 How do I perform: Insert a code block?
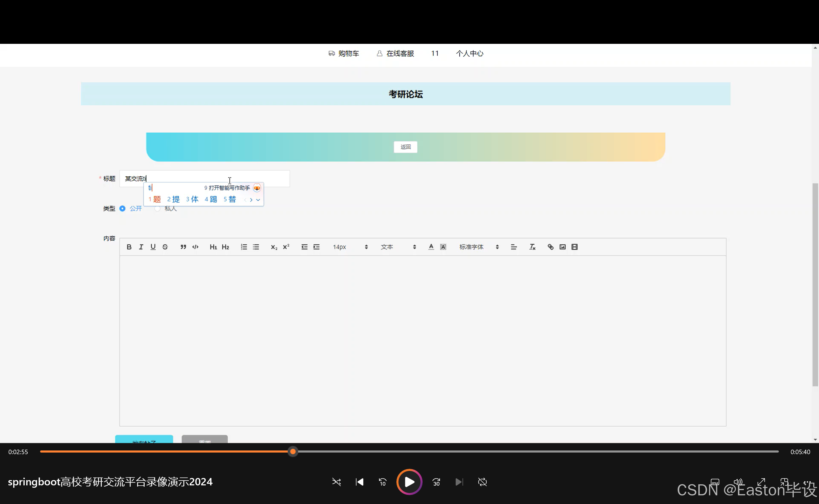point(195,247)
